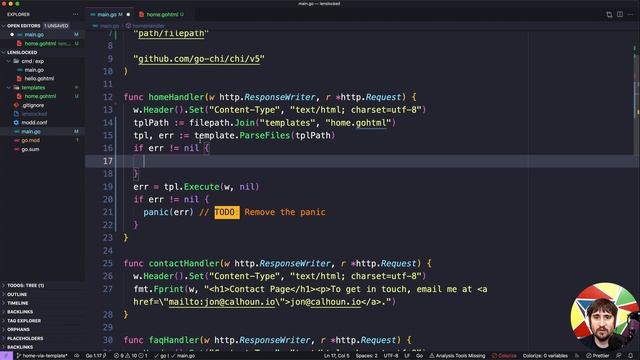The image size is (640, 360).
Task: Click the home-via-template branch in status bar
Action: tap(42, 356)
